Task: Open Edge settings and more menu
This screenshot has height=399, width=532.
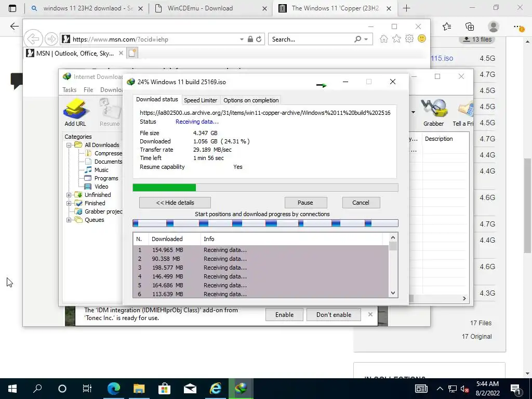Action: (518, 26)
